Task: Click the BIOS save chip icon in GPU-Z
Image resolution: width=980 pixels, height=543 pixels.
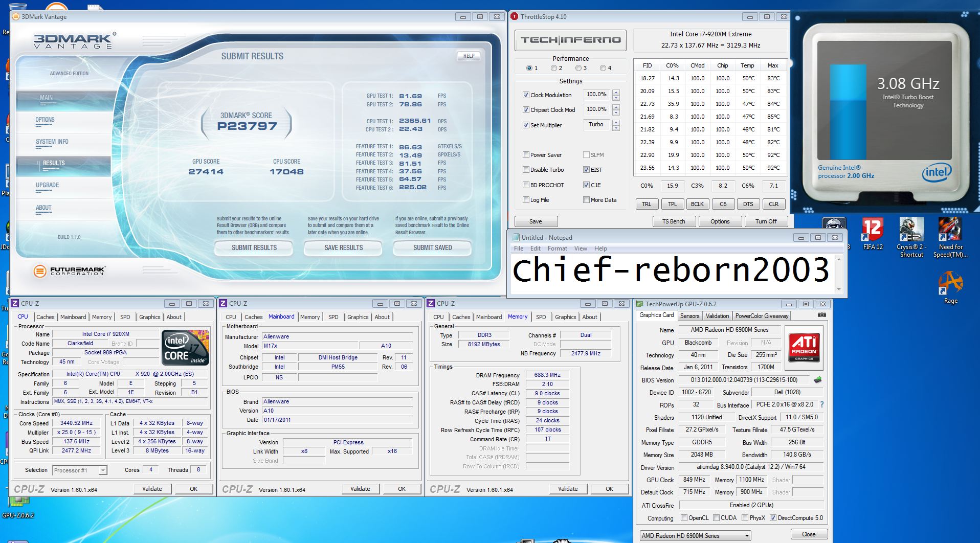Action: (x=818, y=380)
